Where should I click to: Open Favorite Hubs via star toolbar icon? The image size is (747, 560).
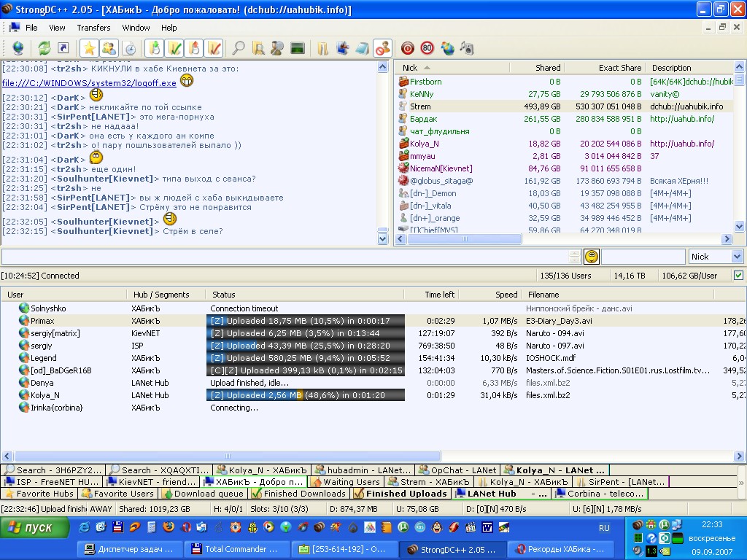click(89, 48)
